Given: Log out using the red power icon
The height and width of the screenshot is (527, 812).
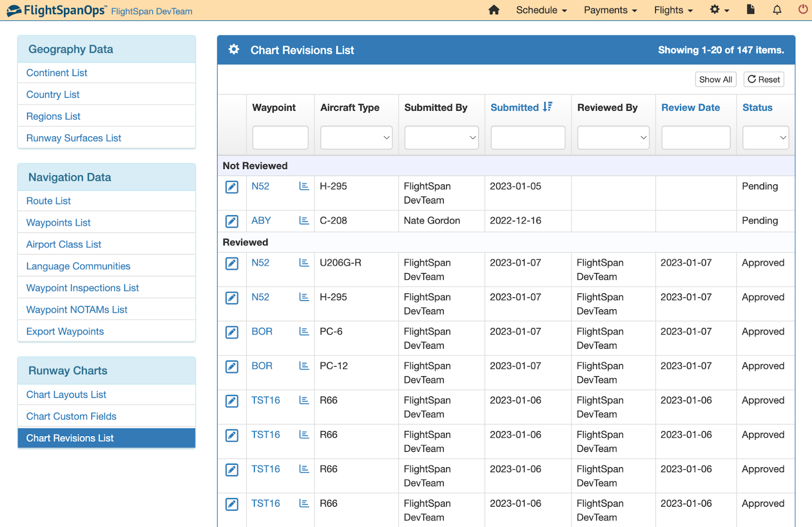Looking at the screenshot, I should [802, 10].
